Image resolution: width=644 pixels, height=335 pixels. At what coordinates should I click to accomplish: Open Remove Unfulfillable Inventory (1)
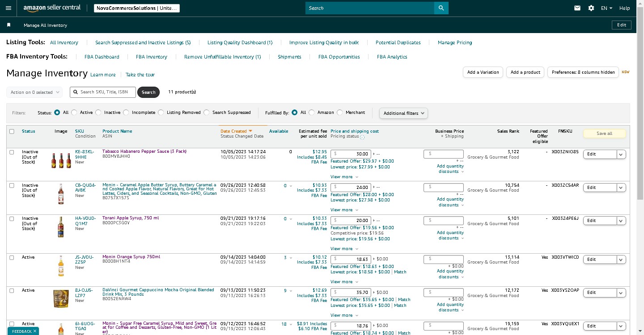[x=222, y=57]
